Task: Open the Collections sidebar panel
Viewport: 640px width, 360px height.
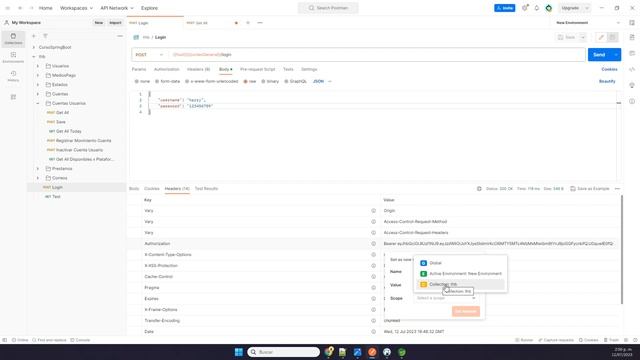Action: click(x=13, y=39)
